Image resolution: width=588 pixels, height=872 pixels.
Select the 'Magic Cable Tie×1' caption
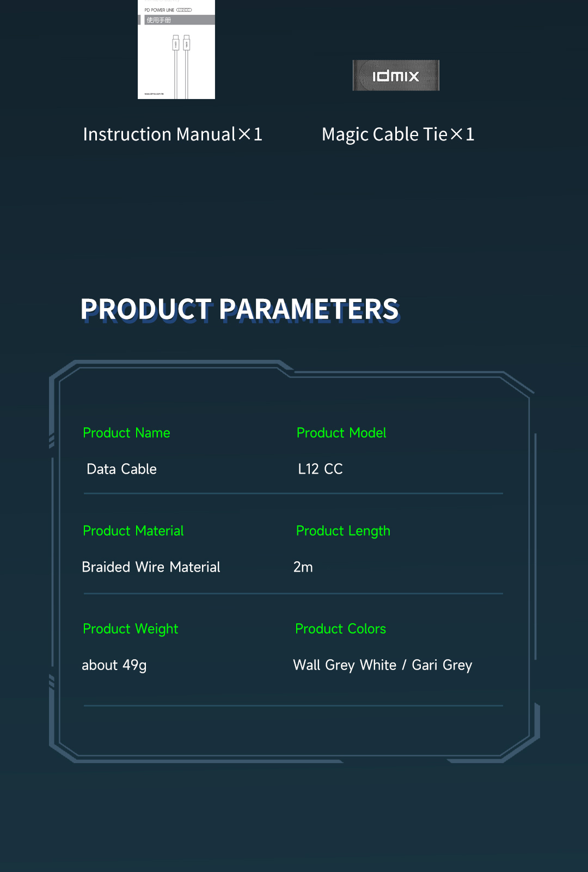tap(398, 134)
